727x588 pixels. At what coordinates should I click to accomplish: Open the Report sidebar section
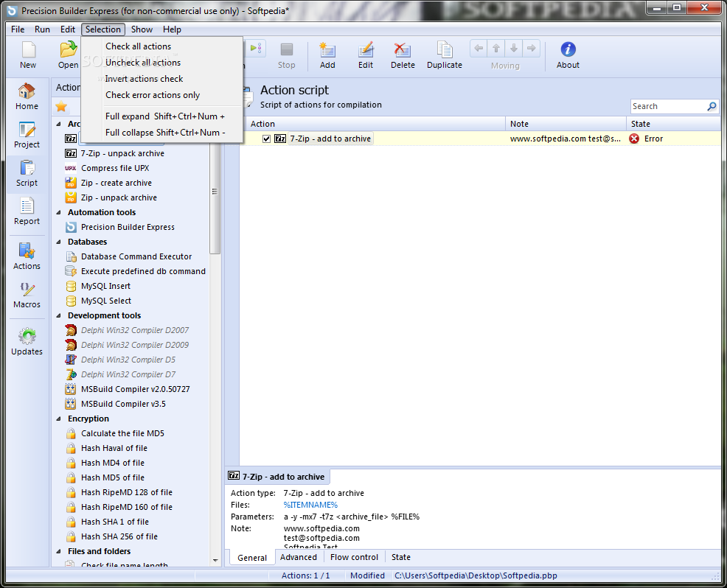[x=27, y=211]
